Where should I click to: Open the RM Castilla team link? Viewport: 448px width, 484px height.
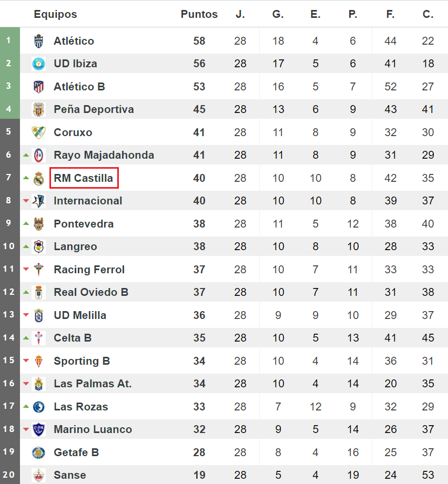[84, 178]
